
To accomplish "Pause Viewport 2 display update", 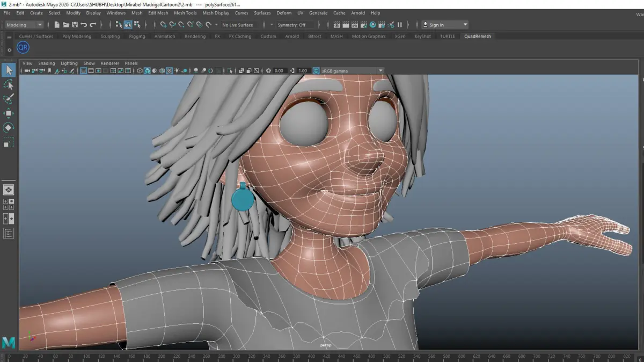I will [x=399, y=25].
